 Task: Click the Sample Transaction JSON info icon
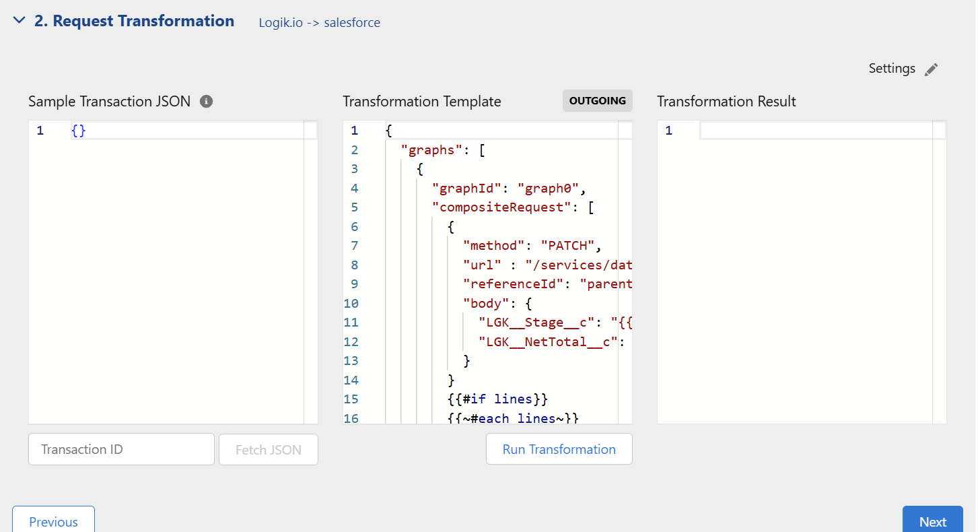coord(207,102)
